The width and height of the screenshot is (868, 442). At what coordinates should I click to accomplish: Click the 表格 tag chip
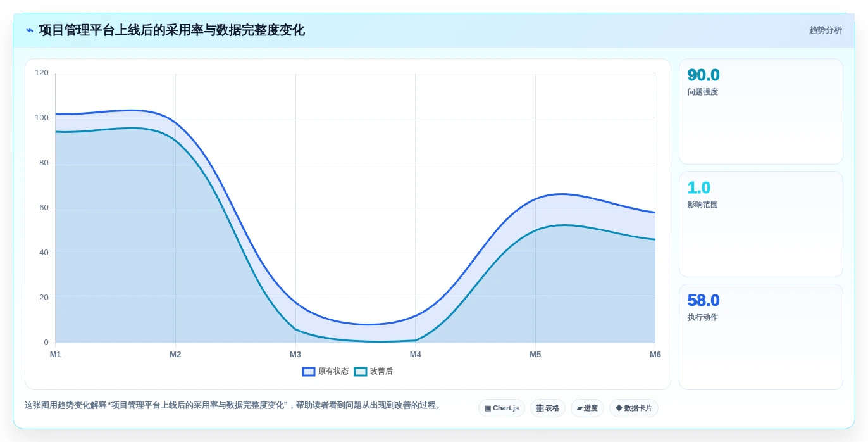click(x=548, y=408)
